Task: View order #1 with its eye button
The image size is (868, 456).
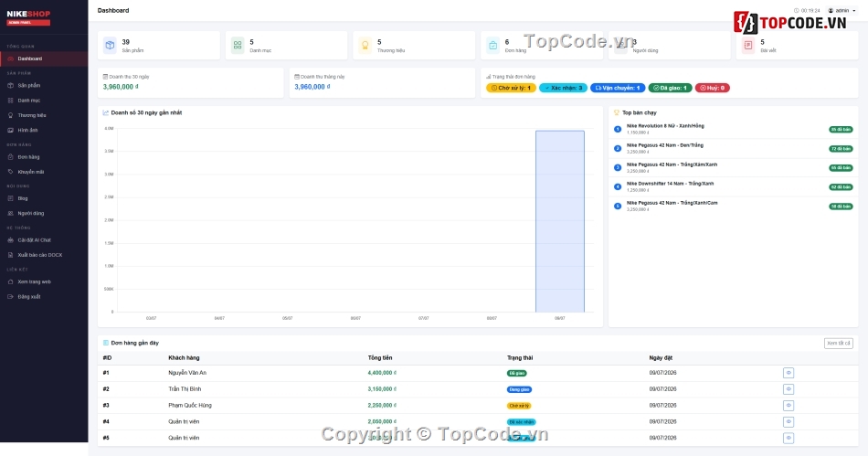Action: 789,373
